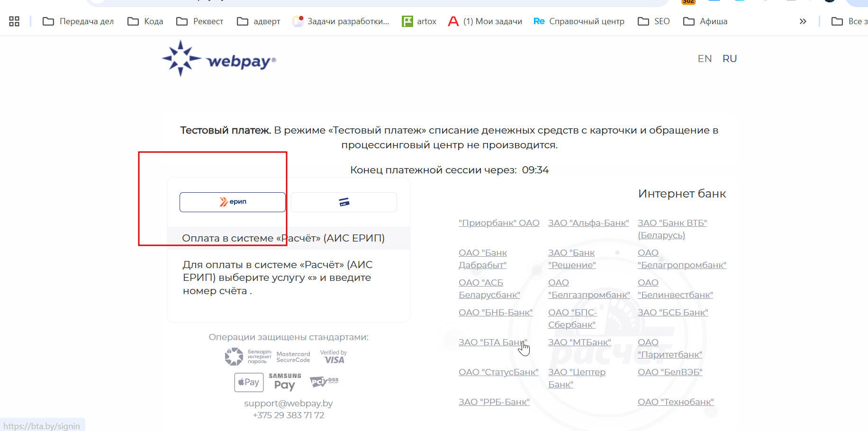Open the ЗАО "БСБ Банк" link

673,313
